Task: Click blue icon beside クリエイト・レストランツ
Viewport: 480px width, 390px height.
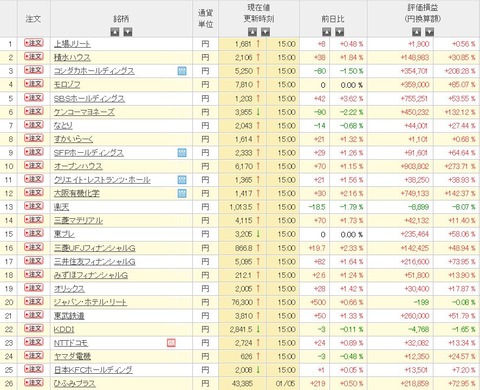Action: click(x=182, y=180)
